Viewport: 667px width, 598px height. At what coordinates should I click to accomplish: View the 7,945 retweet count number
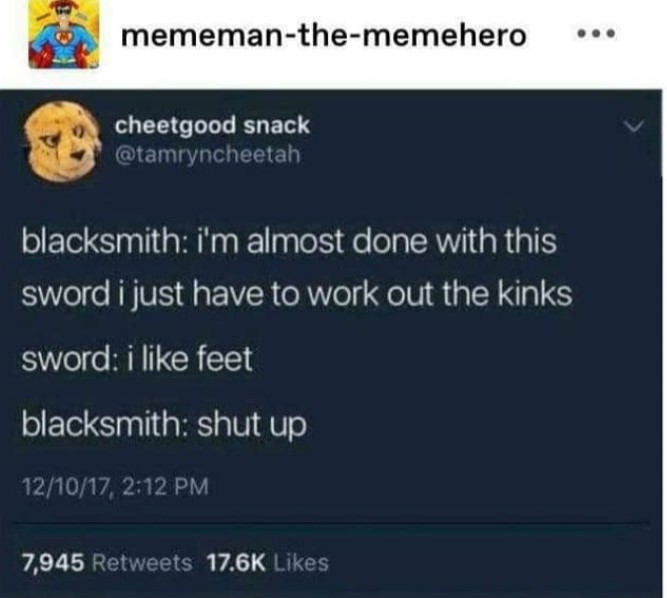pyautogui.click(x=53, y=563)
